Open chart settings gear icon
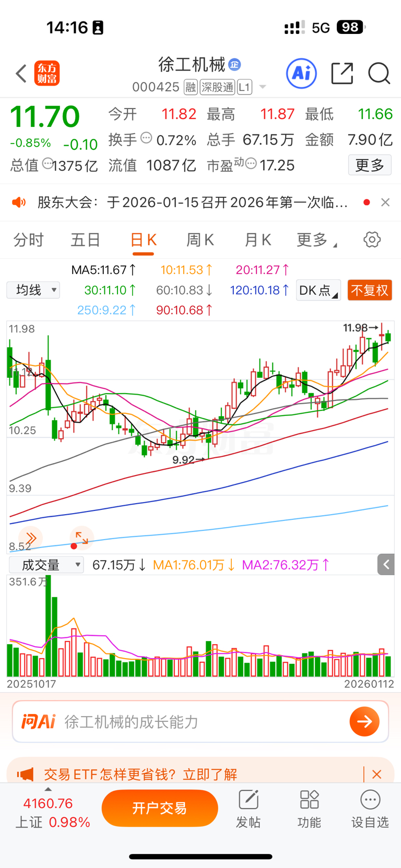 click(x=372, y=240)
